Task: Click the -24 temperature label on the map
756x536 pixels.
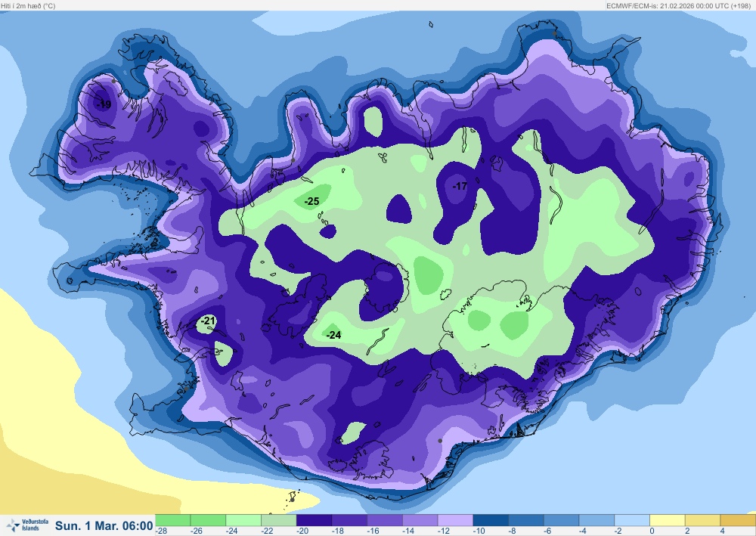Action: (x=333, y=335)
